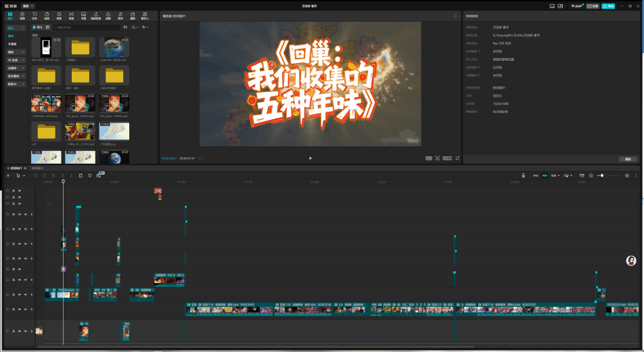Toggle lock on the top text track
The image size is (644, 352).
coord(14,191)
